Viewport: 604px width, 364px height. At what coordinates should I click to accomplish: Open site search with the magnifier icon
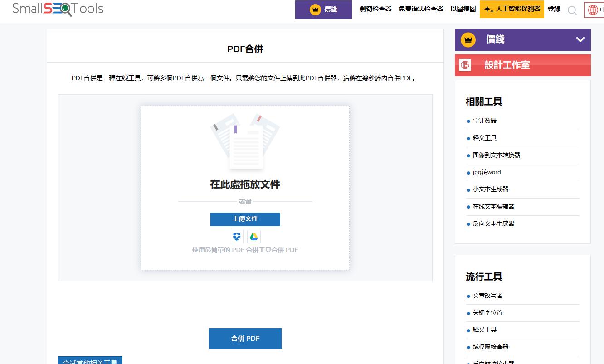click(x=572, y=10)
